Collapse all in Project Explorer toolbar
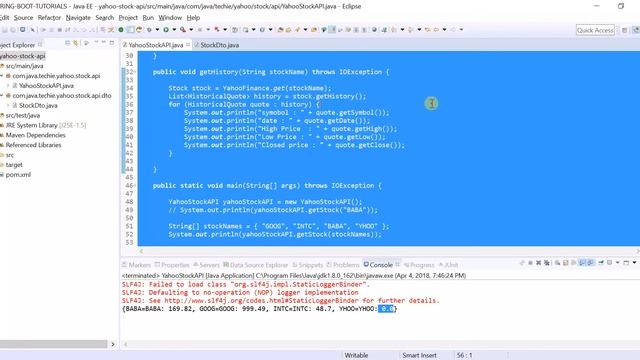Image resolution: width=640 pixels, height=360 pixels. 67,43
